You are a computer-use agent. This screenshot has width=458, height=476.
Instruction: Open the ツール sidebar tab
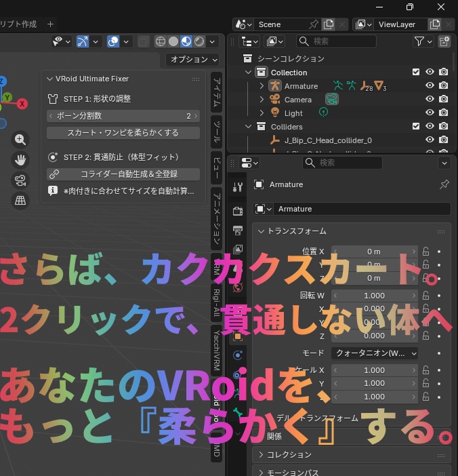(x=216, y=132)
